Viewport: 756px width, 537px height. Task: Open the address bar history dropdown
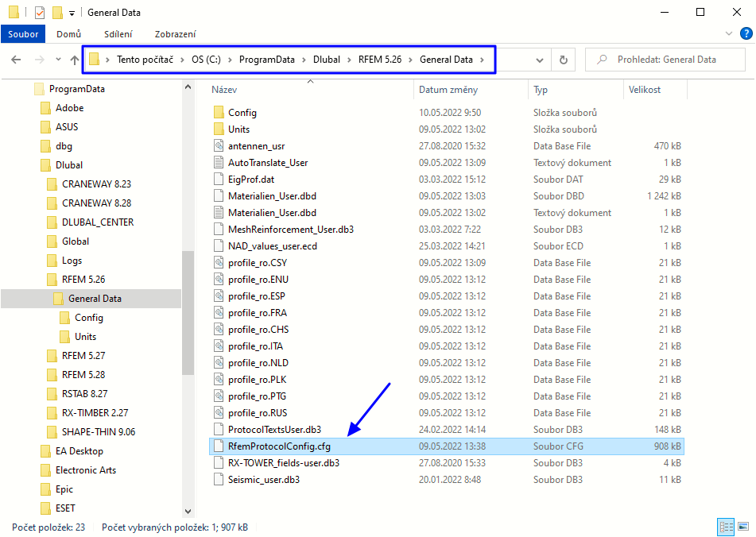point(540,59)
